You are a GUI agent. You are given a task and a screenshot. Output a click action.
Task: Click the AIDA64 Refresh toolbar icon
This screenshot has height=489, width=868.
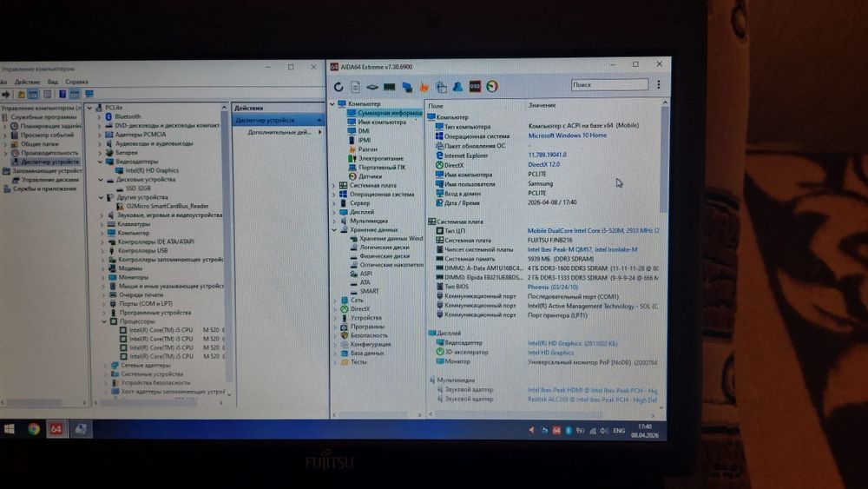[x=339, y=87]
